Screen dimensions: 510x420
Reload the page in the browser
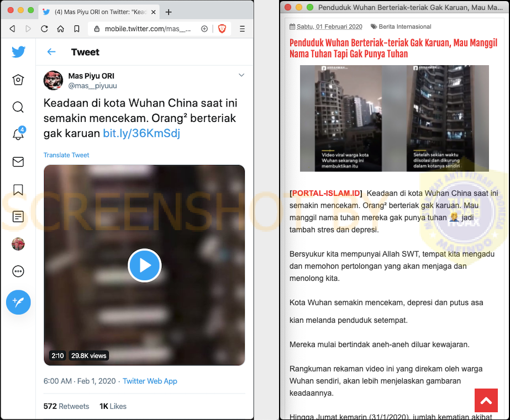click(x=45, y=29)
